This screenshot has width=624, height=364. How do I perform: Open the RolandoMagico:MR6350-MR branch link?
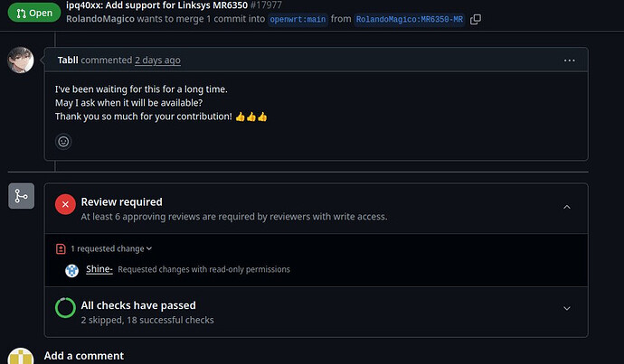coord(409,19)
